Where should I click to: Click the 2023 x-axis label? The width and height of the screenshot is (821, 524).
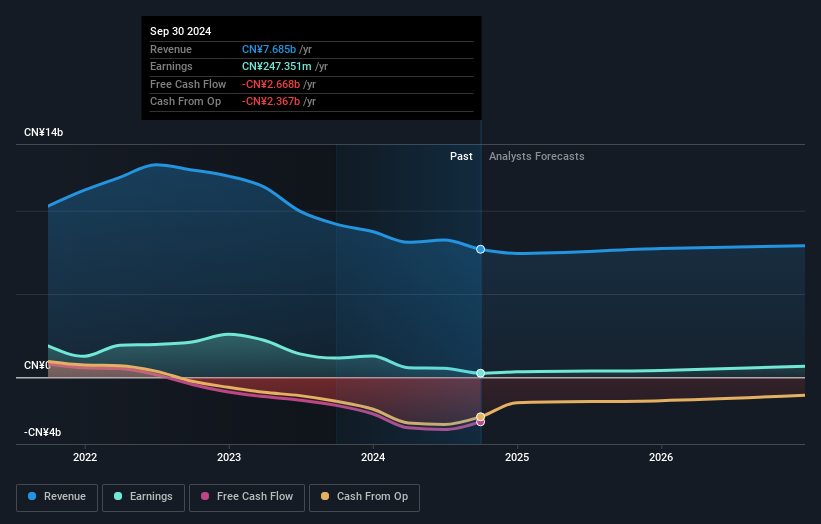[229, 457]
